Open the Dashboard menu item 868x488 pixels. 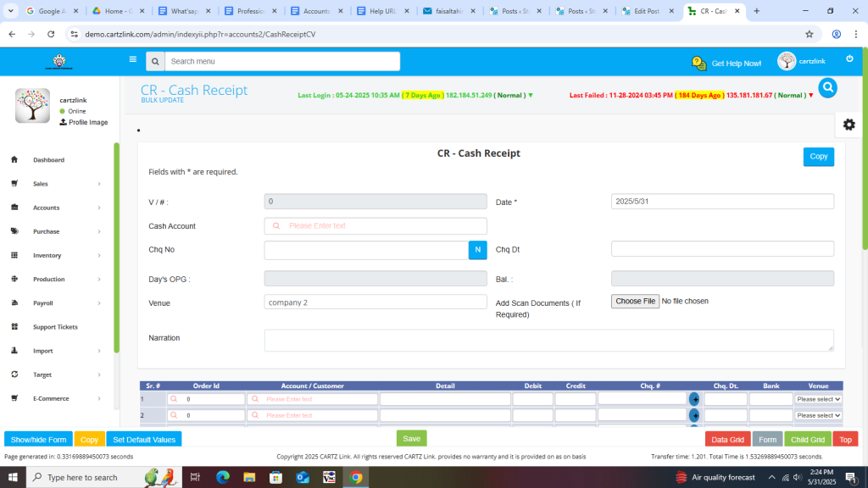click(48, 160)
